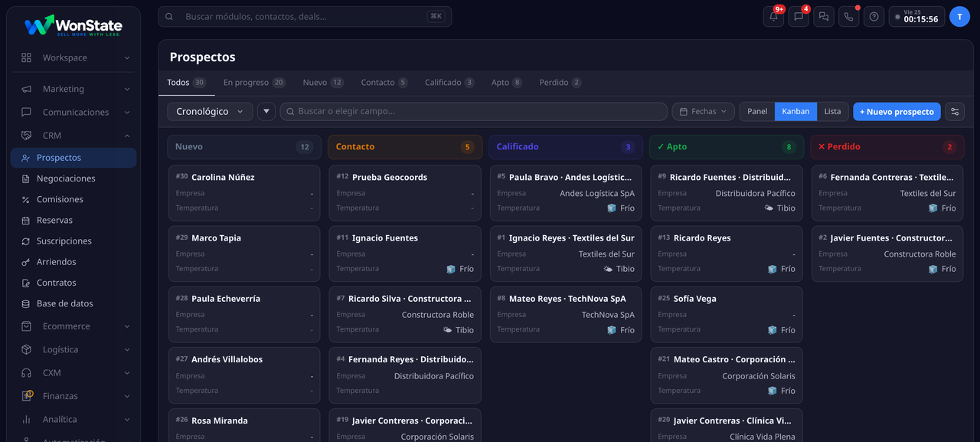The width and height of the screenshot is (980, 442).
Task: Open the help question mark icon
Action: point(874,17)
